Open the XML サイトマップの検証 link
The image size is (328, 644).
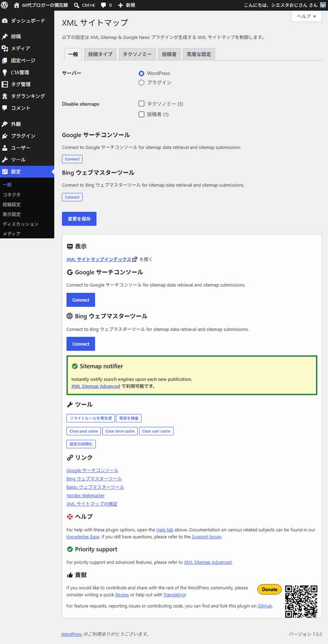pos(92,504)
